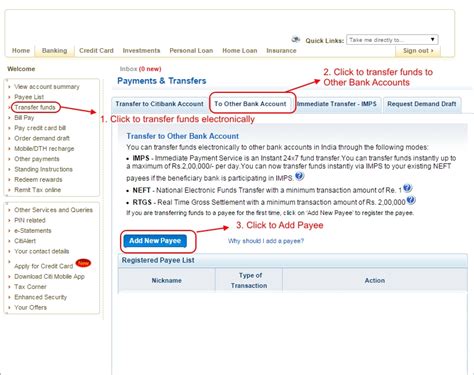Open Enhanced Security link

40,297
